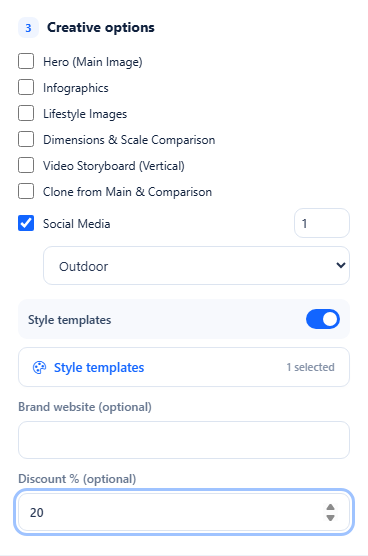Open the Style templates picker button

[x=184, y=367]
